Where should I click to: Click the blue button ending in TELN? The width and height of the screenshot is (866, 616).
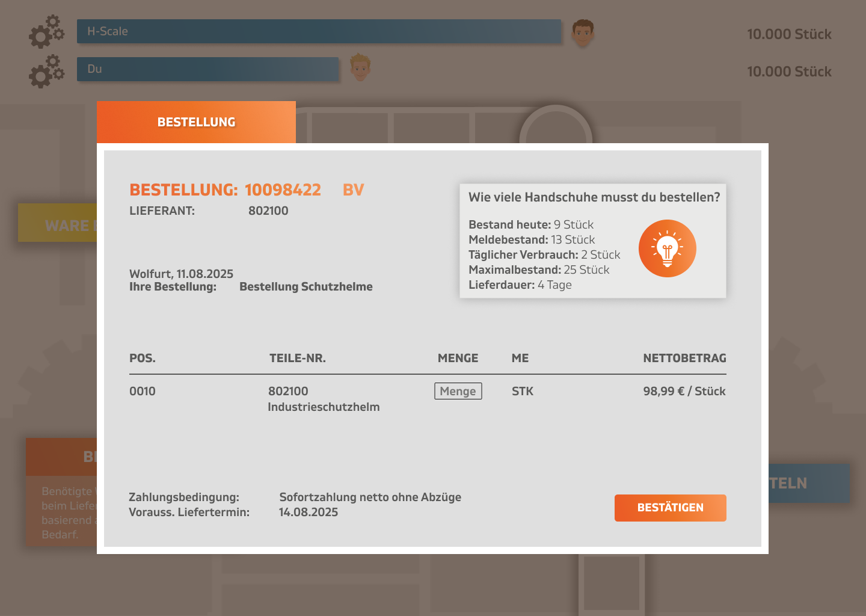809,483
